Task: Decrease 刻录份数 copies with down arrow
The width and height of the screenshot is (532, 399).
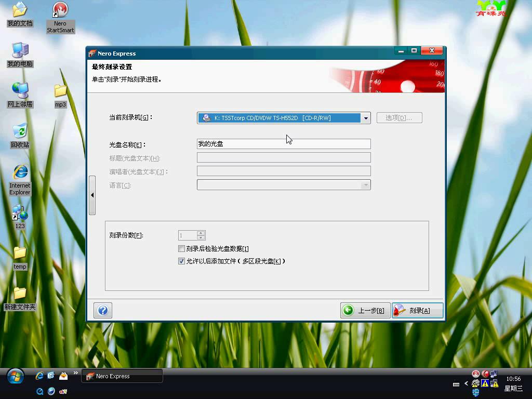Action: tap(201, 237)
